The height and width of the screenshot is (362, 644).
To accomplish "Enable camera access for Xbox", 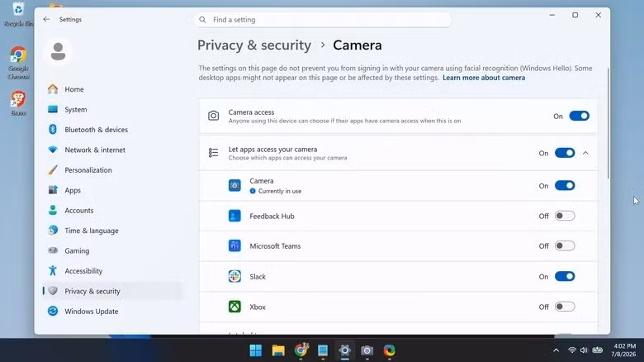I will pyautogui.click(x=565, y=307).
